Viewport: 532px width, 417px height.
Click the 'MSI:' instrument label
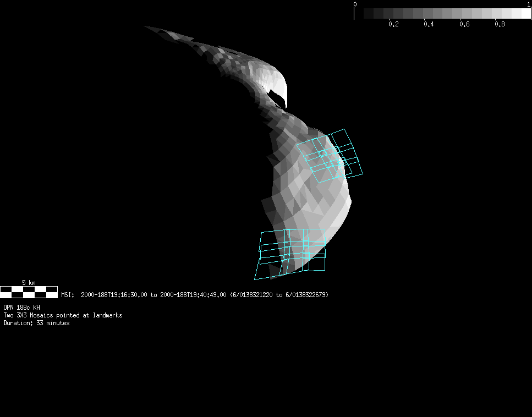[68, 295]
